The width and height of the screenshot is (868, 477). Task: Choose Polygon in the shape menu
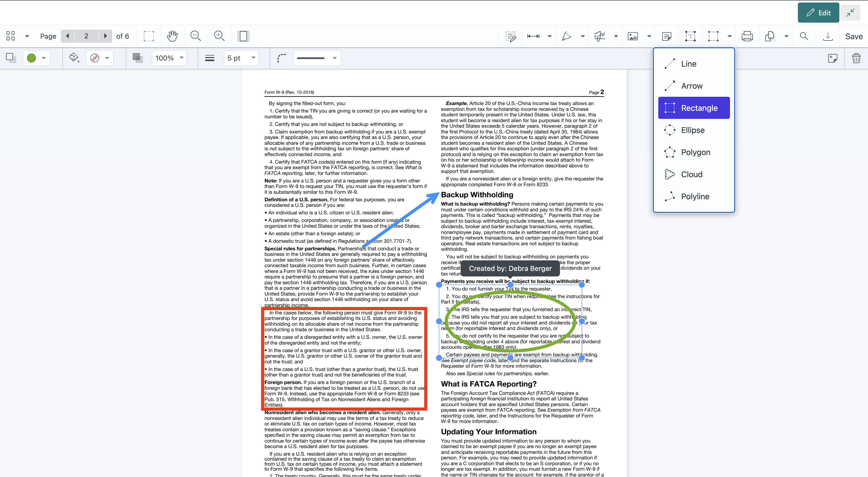[x=695, y=152]
